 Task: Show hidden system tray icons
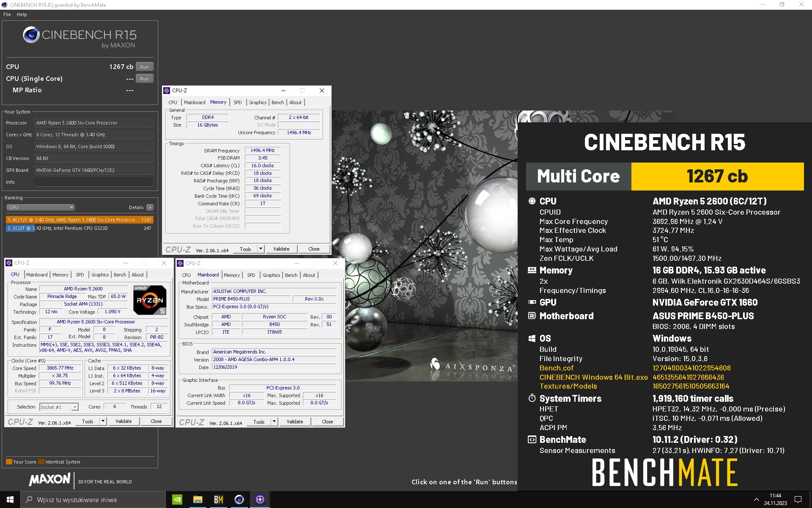pos(756,500)
